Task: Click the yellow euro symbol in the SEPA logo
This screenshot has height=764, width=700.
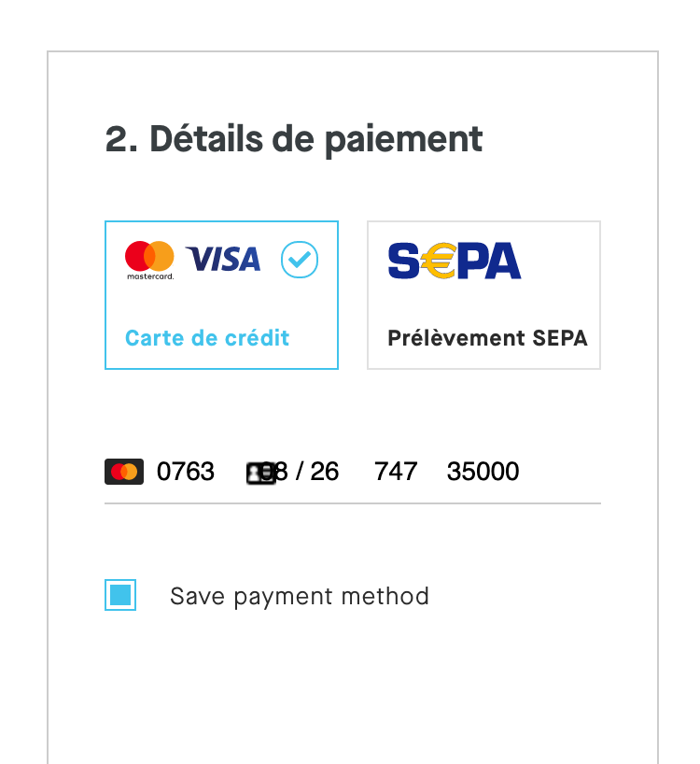Action: tap(437, 262)
